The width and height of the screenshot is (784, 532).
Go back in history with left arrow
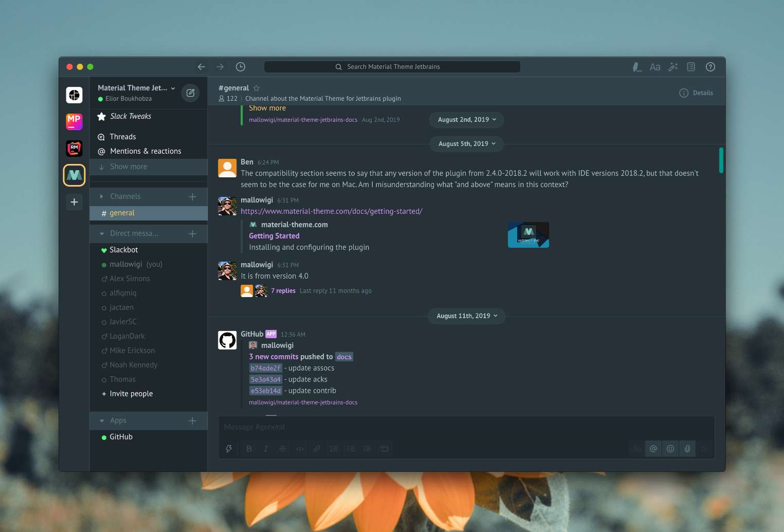click(x=202, y=67)
